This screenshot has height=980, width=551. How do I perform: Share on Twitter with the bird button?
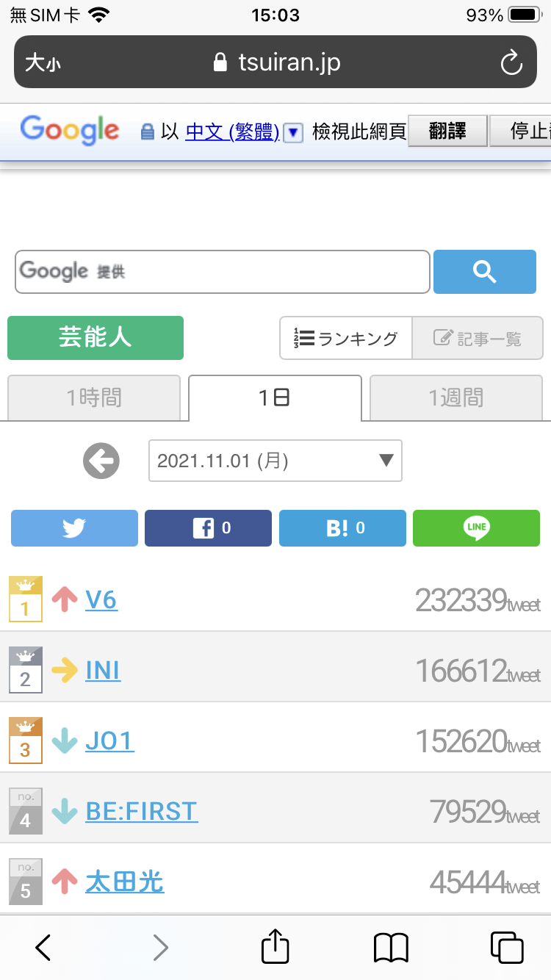pyautogui.click(x=74, y=528)
